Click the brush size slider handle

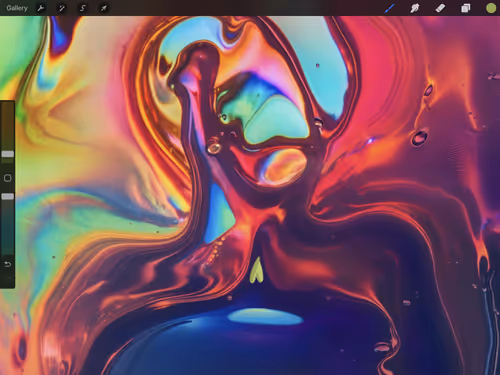pos(8,154)
